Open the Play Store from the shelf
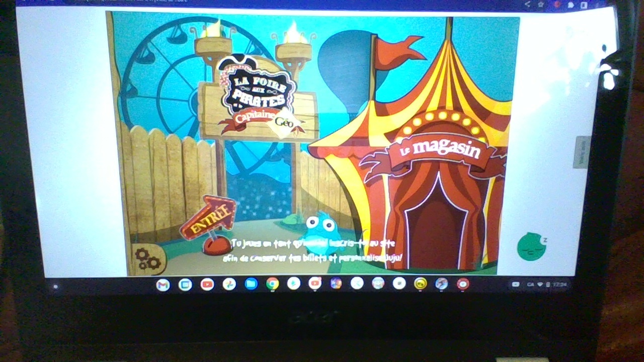 tap(294, 285)
